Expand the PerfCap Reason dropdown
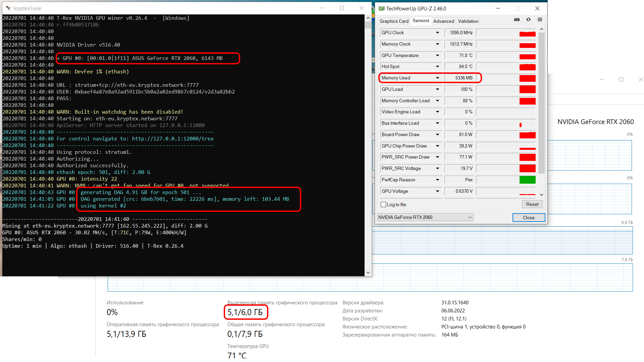Image resolution: width=644 pixels, height=362 pixels. tap(437, 180)
